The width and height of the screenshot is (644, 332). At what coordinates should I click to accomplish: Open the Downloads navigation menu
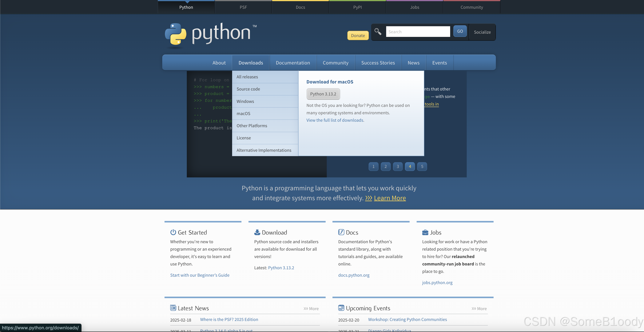(251, 63)
